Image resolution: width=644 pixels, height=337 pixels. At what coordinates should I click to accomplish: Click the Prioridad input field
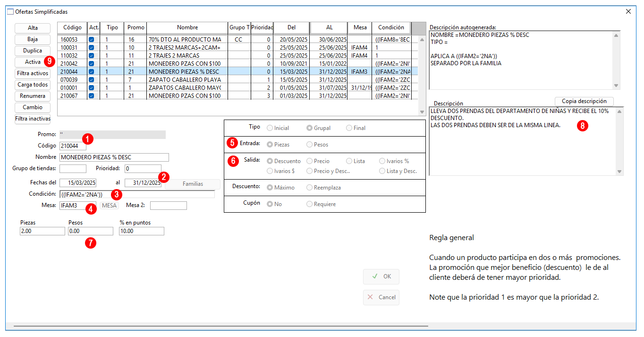(143, 168)
